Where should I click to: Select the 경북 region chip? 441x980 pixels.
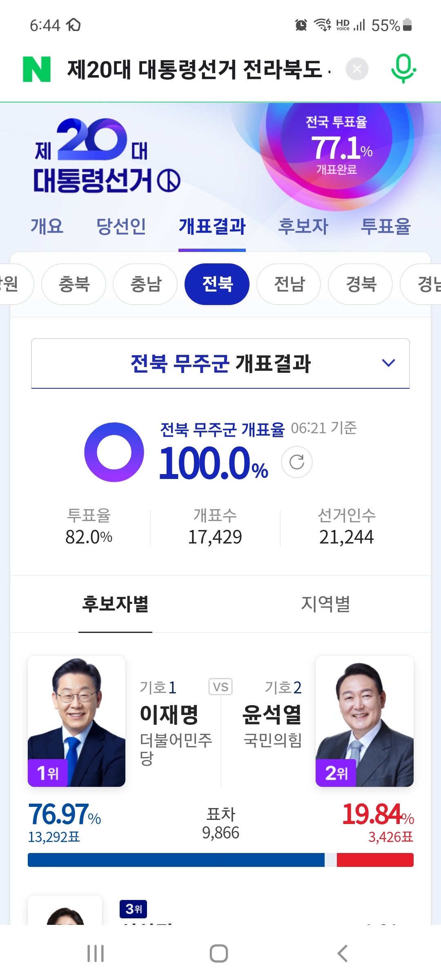pyautogui.click(x=361, y=284)
